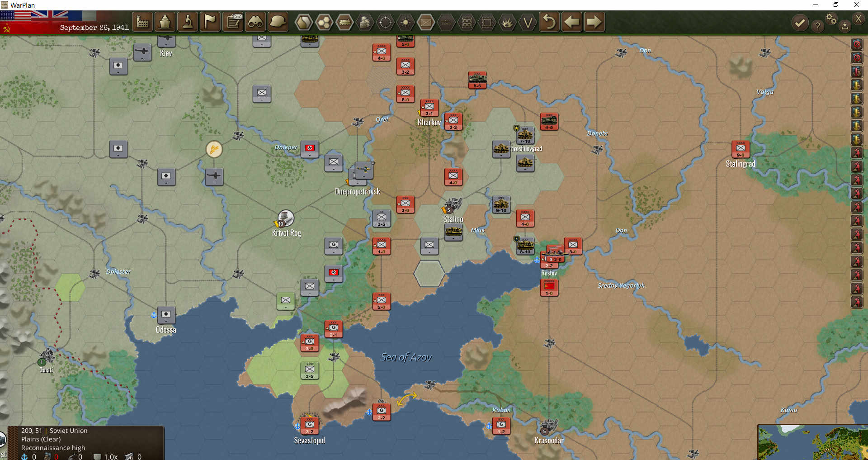This screenshot has height=460, width=868.
Task: Open the settings gears icon
Action: pyautogui.click(x=831, y=19)
